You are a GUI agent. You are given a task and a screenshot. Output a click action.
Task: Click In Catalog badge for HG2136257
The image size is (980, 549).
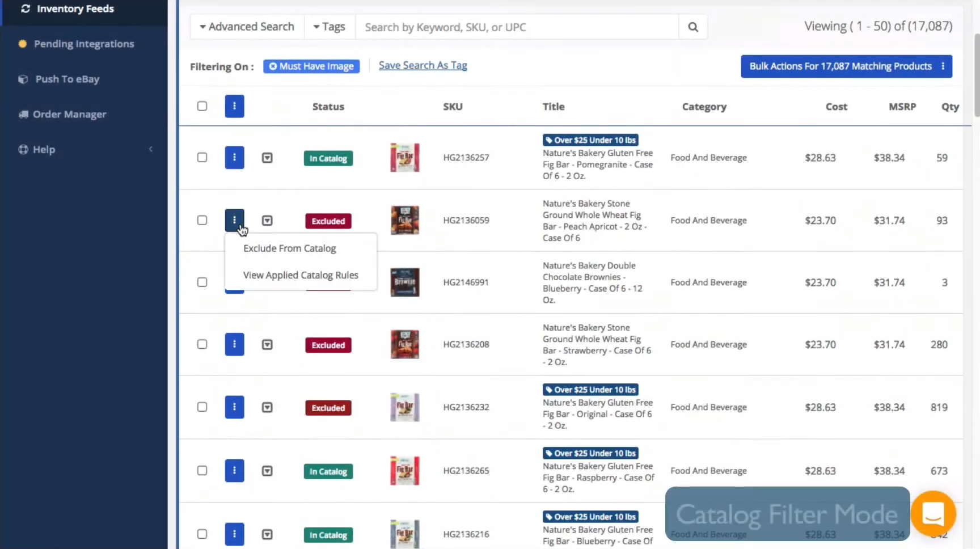pyautogui.click(x=328, y=158)
